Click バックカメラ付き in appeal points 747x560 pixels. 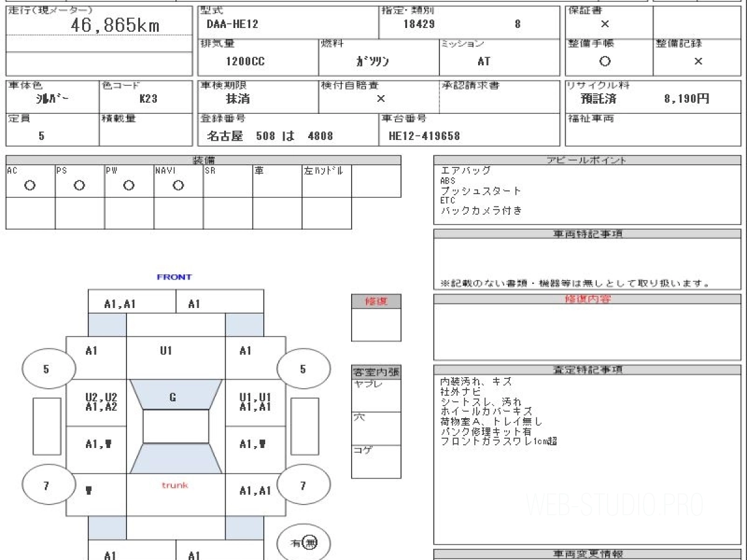[x=481, y=210]
